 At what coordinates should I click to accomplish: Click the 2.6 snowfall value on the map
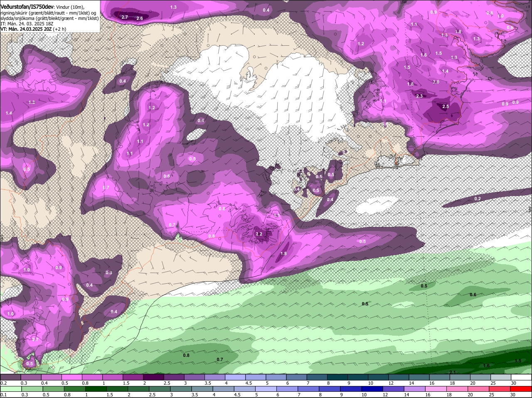140,18
